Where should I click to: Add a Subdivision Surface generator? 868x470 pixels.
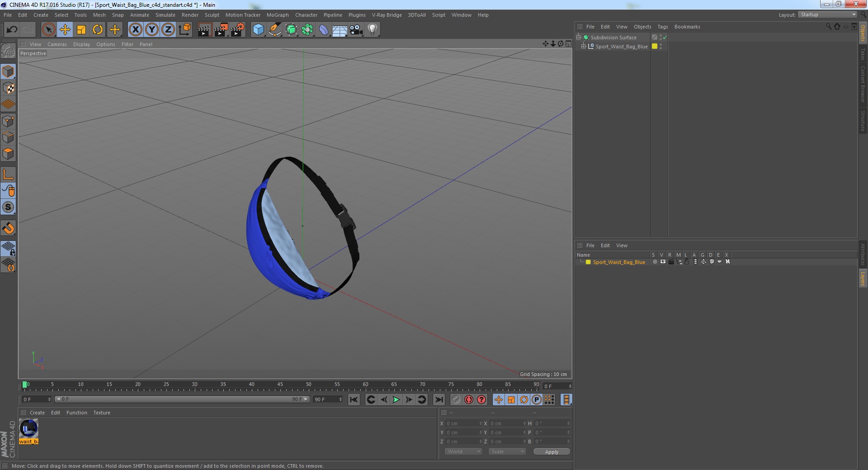[291, 30]
